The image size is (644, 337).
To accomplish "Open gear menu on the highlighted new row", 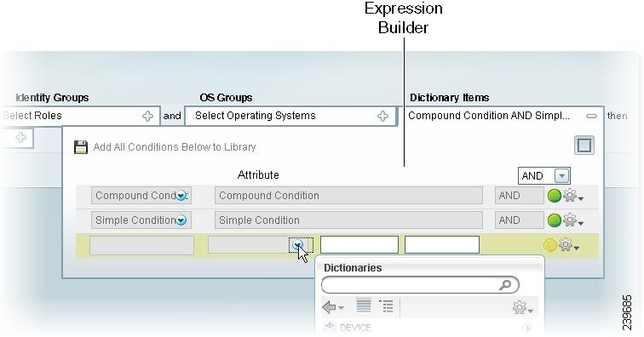I will tap(568, 245).
